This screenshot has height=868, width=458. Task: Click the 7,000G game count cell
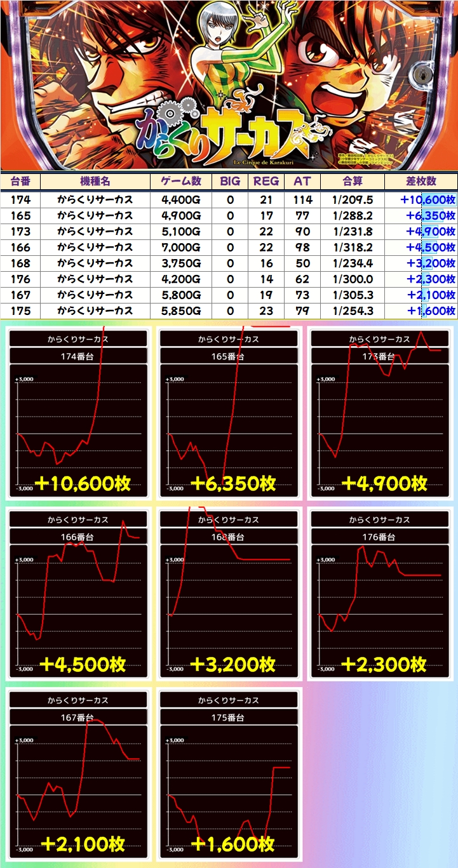(x=182, y=247)
